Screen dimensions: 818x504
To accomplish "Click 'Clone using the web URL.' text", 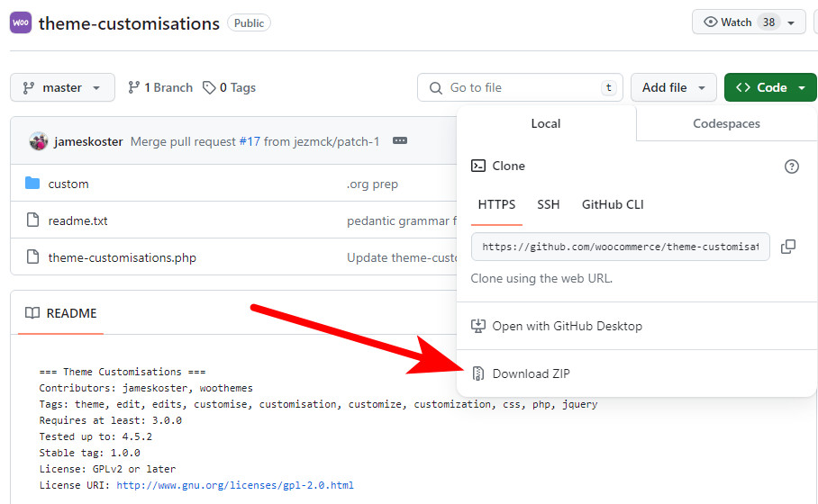I will point(541,278).
